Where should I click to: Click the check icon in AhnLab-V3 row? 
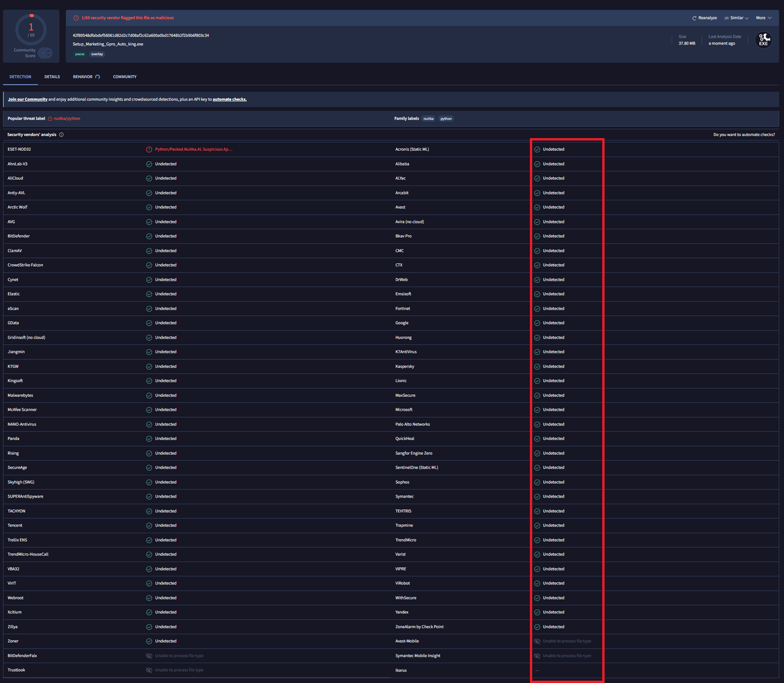[x=149, y=164]
